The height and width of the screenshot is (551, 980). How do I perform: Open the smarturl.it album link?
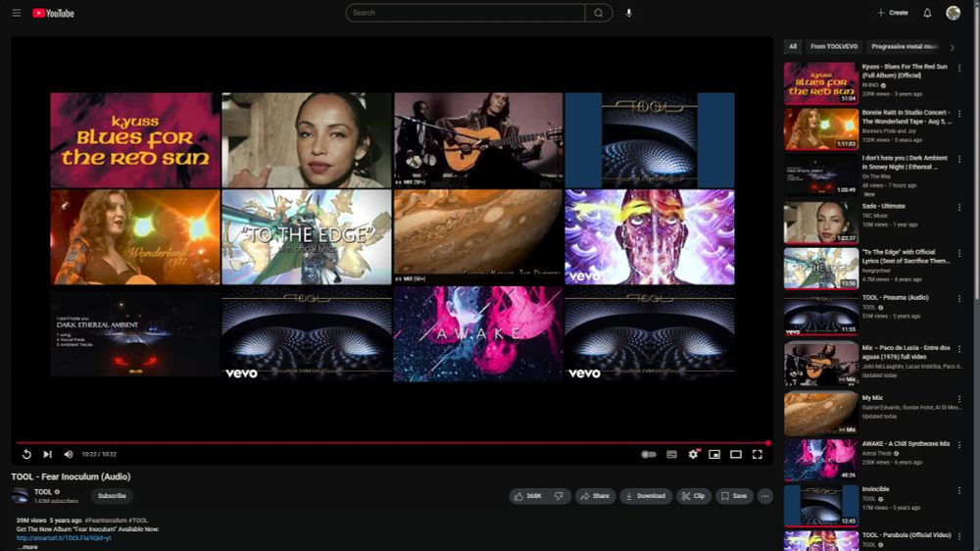[64, 538]
